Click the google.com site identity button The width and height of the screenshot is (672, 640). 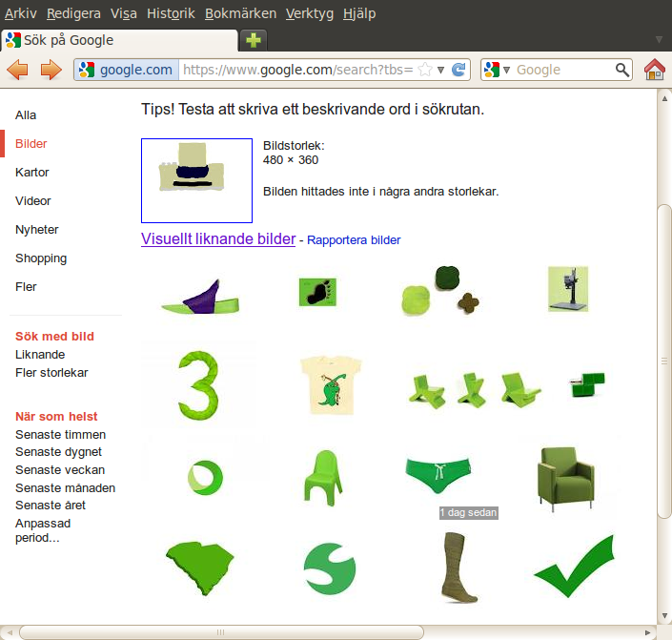(127, 70)
